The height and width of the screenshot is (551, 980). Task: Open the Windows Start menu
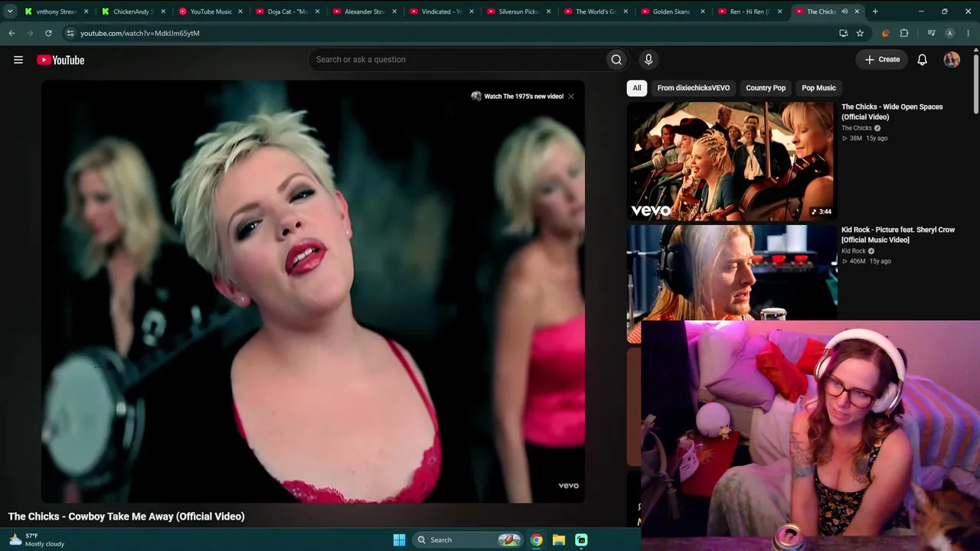399,540
